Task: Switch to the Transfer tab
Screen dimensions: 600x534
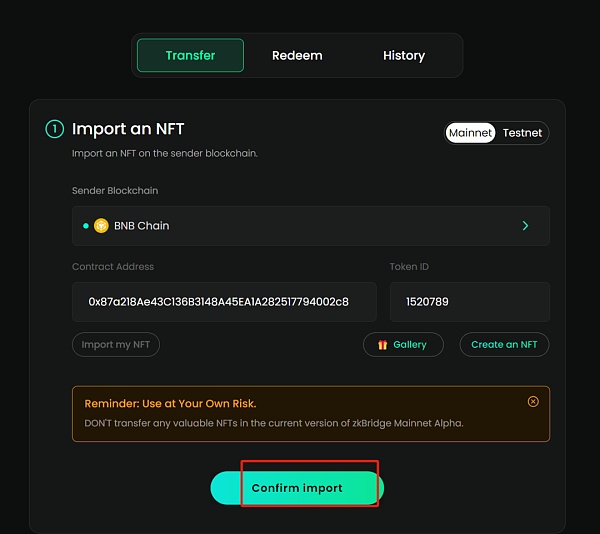Action: [x=190, y=55]
